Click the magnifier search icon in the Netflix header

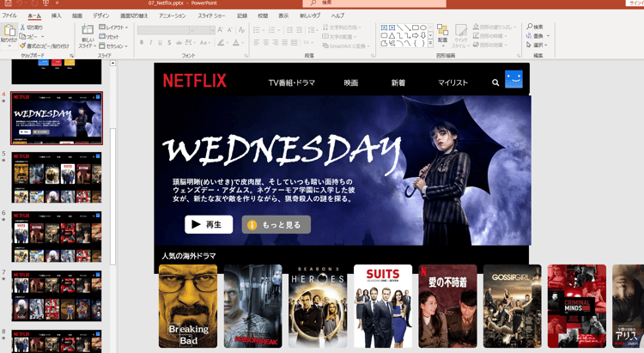tap(495, 82)
